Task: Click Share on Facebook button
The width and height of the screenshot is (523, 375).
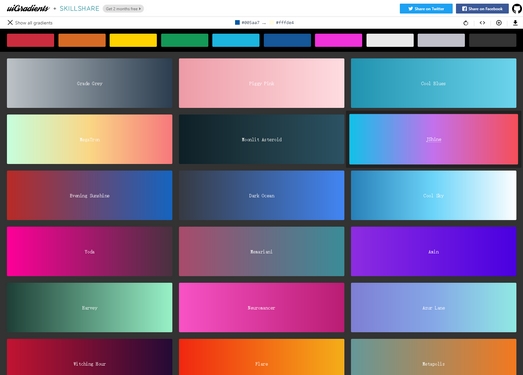Action: [482, 9]
